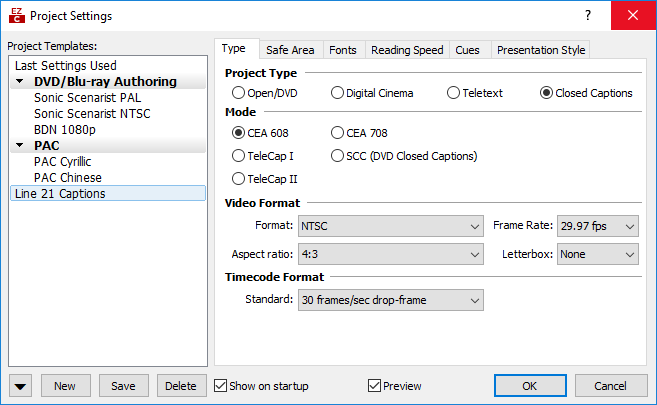The height and width of the screenshot is (405, 657).
Task: Toggle the Show on startup checkbox
Action: (261, 386)
